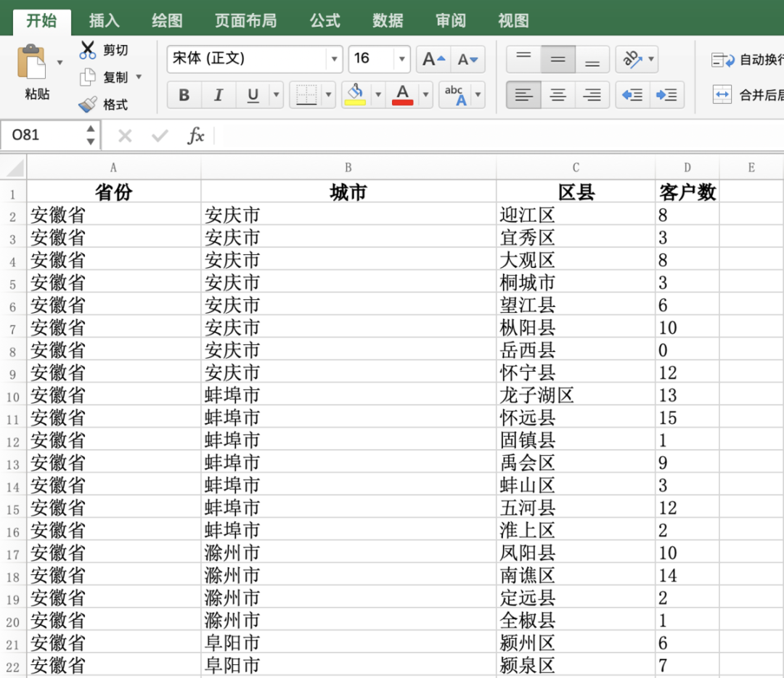
Task: Increase font size with large A icon
Action: point(433,60)
